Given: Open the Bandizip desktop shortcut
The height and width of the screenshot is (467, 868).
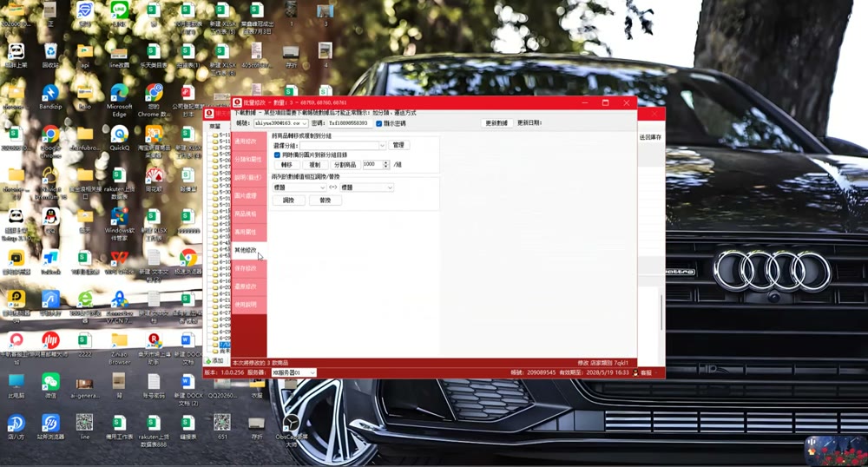Looking at the screenshot, I should pos(50,96).
